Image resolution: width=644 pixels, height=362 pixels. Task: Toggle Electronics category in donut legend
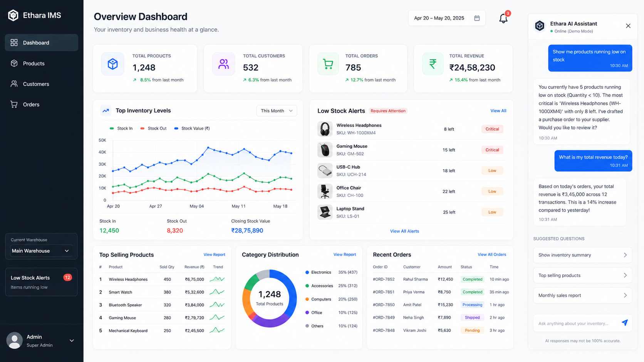[318, 272]
